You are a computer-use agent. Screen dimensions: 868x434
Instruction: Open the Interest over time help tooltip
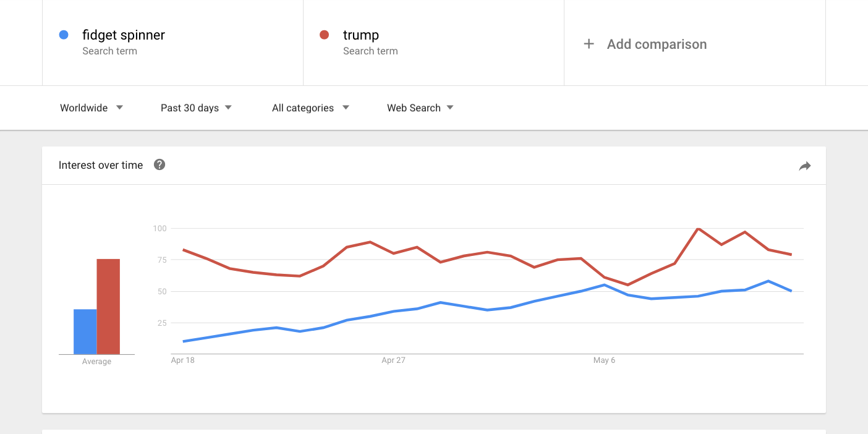(159, 164)
